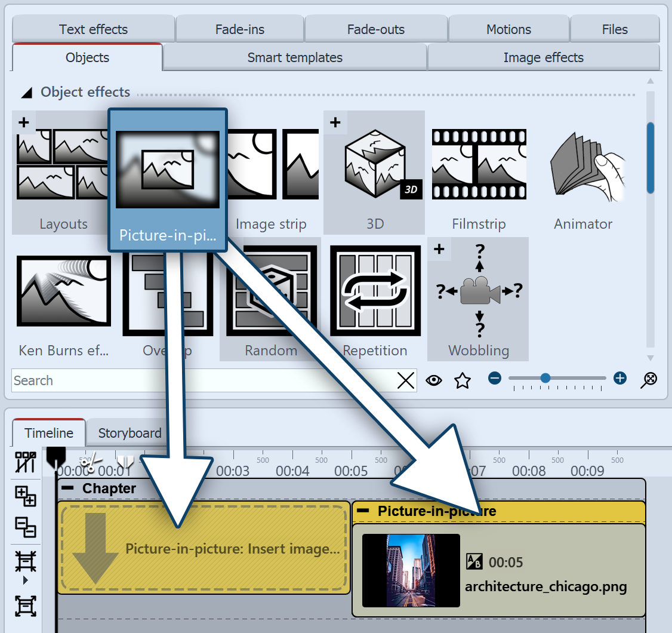
Task: Select the Wobbling camera effect
Action: click(479, 299)
